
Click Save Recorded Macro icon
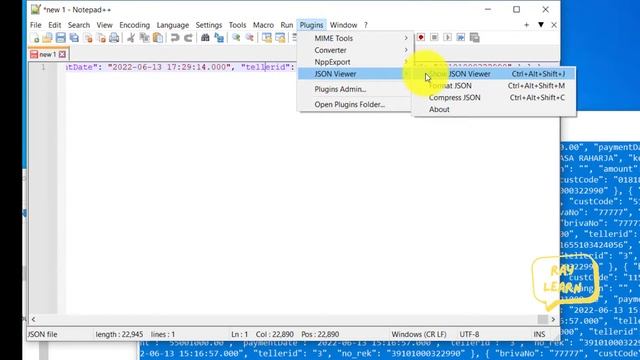[474, 38]
